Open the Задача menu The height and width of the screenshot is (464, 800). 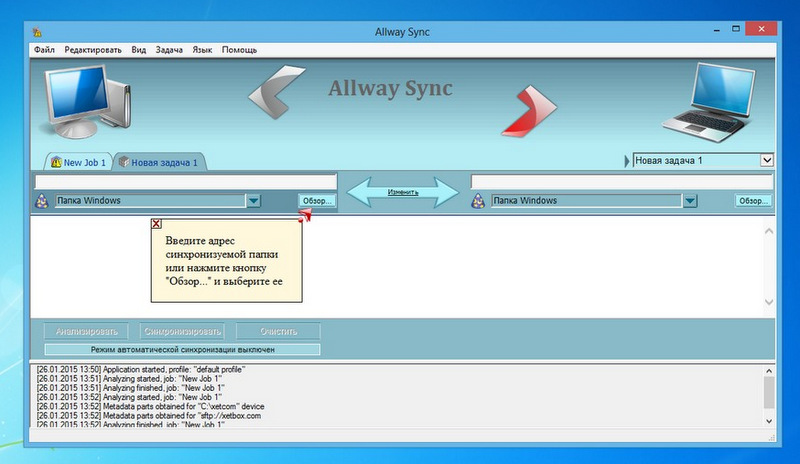169,50
